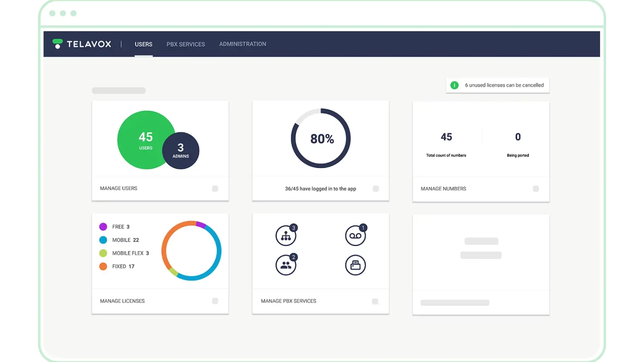The width and height of the screenshot is (644, 362).
Task: Click the small square next to Manage Numbers
Action: (x=536, y=189)
